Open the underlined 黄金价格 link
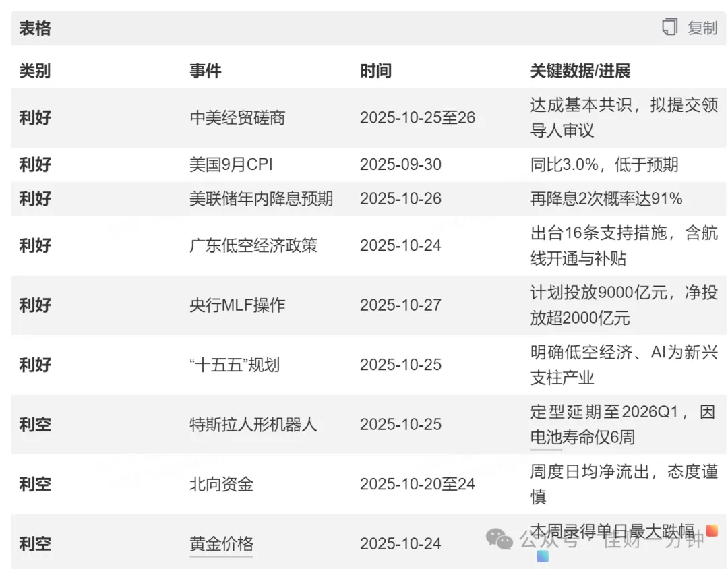 click(x=222, y=543)
